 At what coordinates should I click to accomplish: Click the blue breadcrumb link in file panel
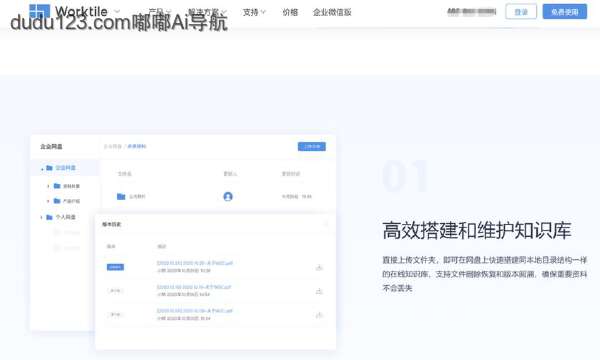[137, 146]
